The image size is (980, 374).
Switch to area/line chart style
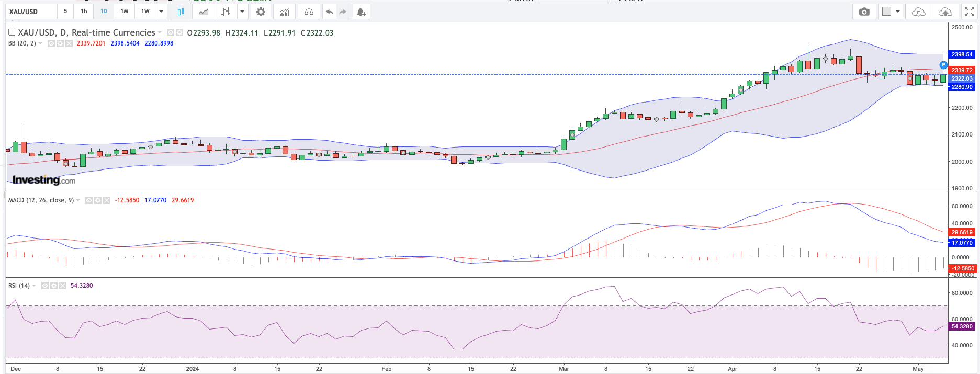203,12
